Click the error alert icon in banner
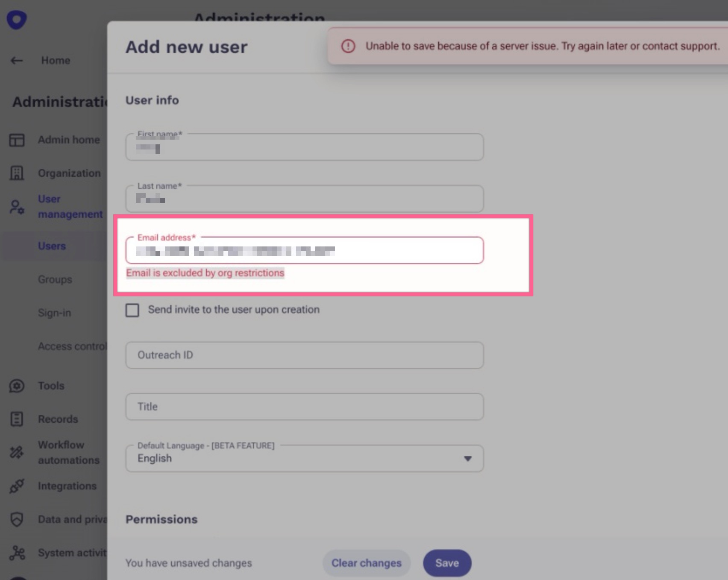Viewport: 728px width, 580px height. pyautogui.click(x=348, y=46)
